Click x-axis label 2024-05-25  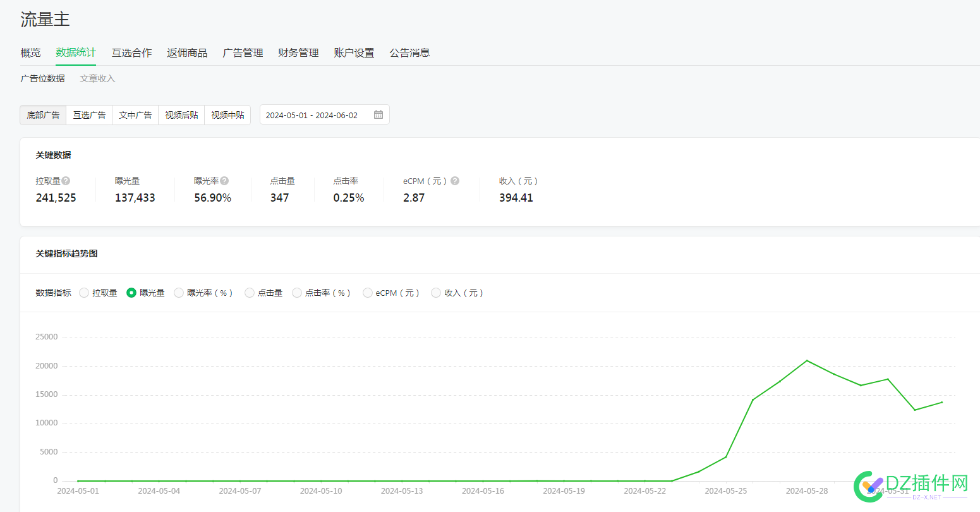726,491
